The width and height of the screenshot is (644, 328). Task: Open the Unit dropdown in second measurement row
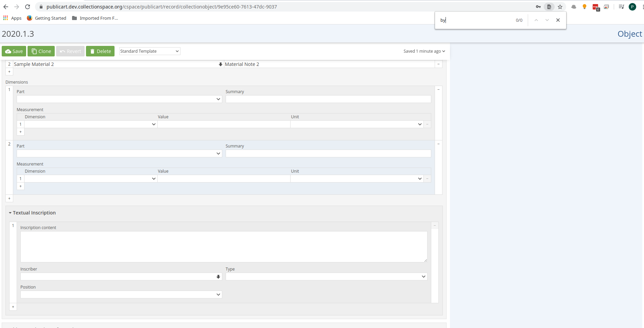click(x=419, y=178)
